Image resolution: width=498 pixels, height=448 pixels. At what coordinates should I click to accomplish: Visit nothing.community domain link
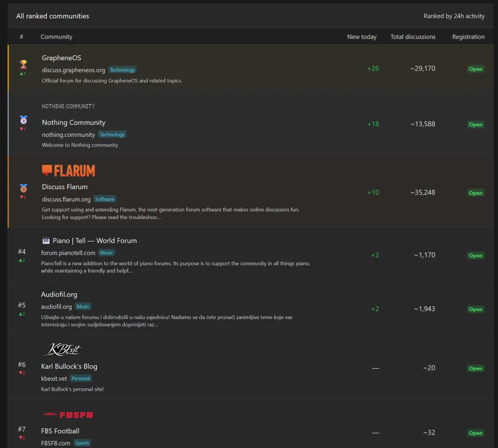click(68, 134)
